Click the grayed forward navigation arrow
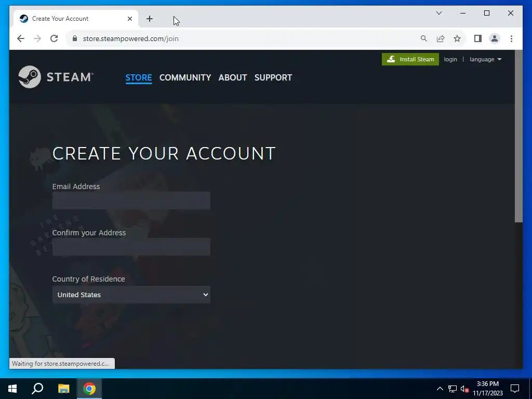 pyautogui.click(x=37, y=38)
